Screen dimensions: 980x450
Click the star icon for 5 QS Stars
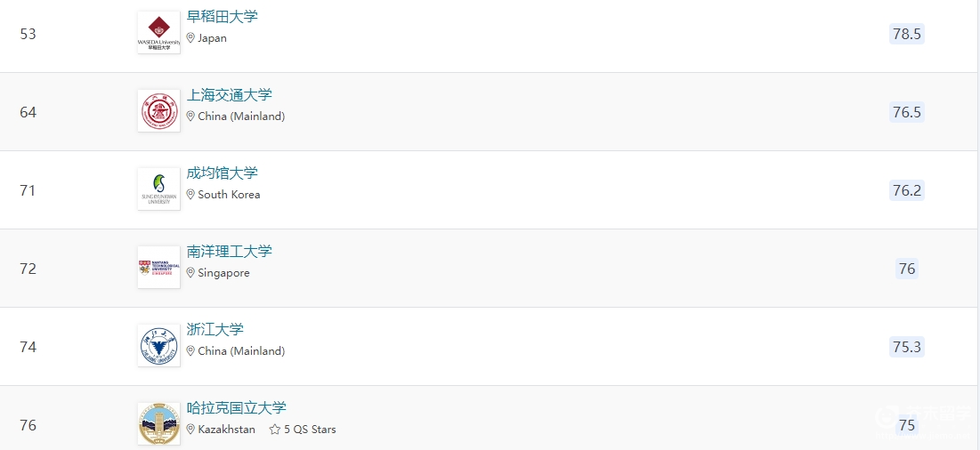(274, 430)
